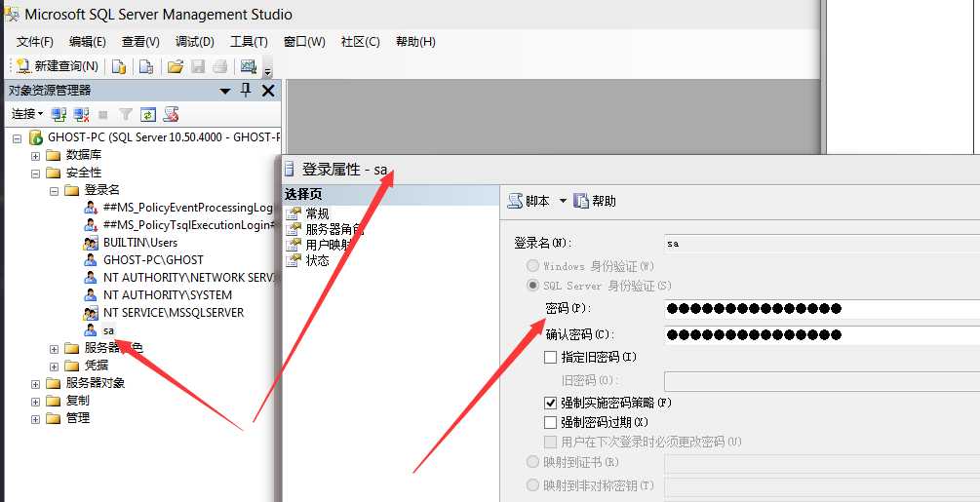This screenshot has height=502, width=980.
Task: Close the 对象资源管理器 panel
Action: (x=268, y=92)
